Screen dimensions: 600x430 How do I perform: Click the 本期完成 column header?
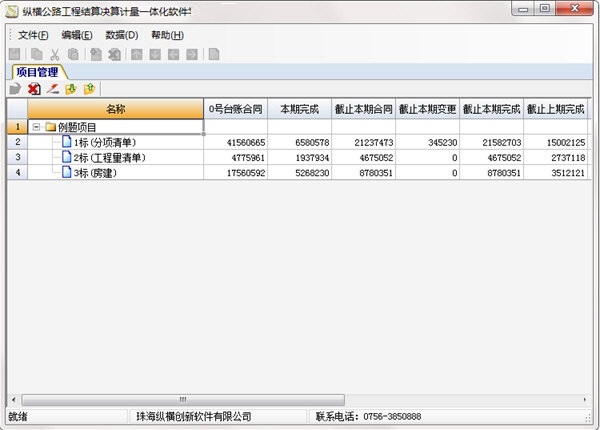[300, 109]
